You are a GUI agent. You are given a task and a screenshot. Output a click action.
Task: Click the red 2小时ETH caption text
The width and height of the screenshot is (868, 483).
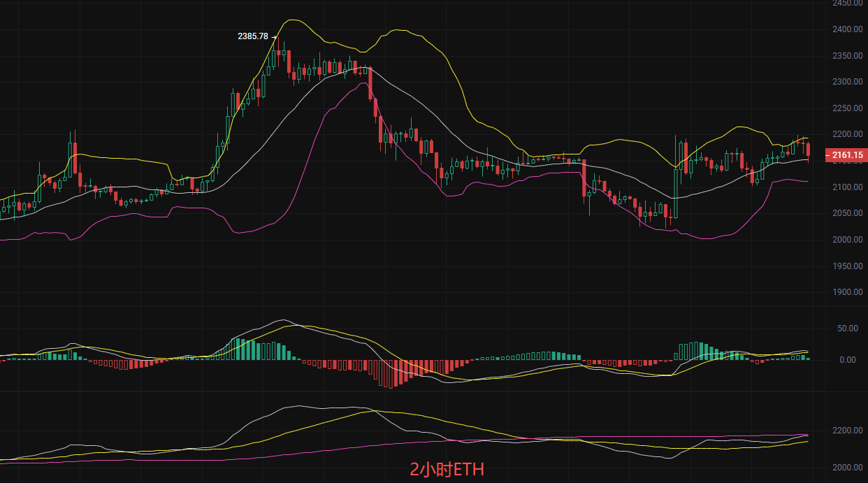447,470
